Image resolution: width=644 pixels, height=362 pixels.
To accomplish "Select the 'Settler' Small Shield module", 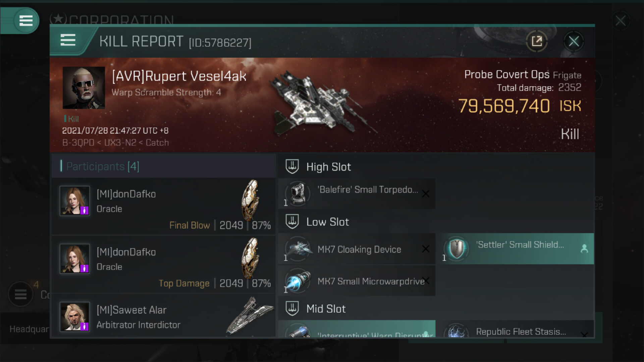I will (x=517, y=249).
